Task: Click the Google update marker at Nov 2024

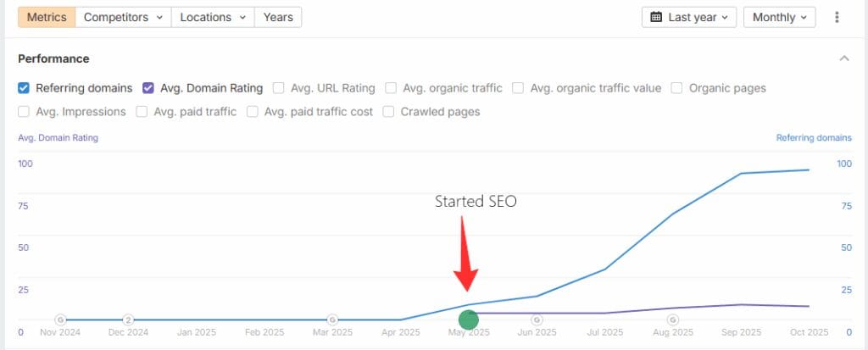Action: pyautogui.click(x=60, y=319)
